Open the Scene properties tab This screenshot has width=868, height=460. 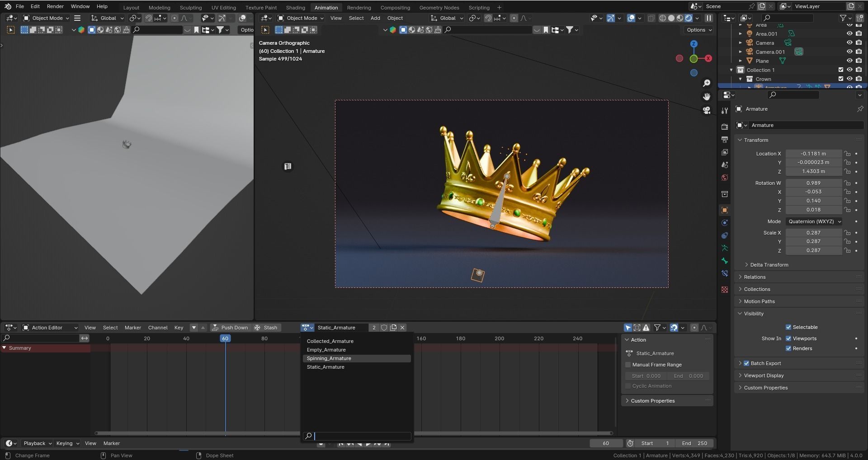click(725, 165)
